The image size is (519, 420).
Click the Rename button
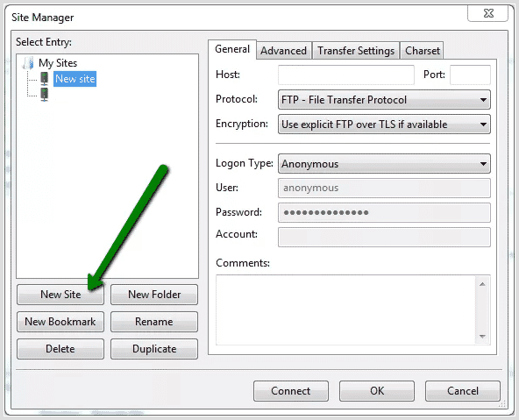[154, 322]
